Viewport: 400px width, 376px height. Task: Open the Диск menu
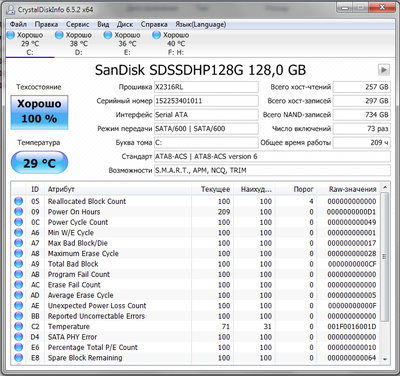(x=125, y=24)
